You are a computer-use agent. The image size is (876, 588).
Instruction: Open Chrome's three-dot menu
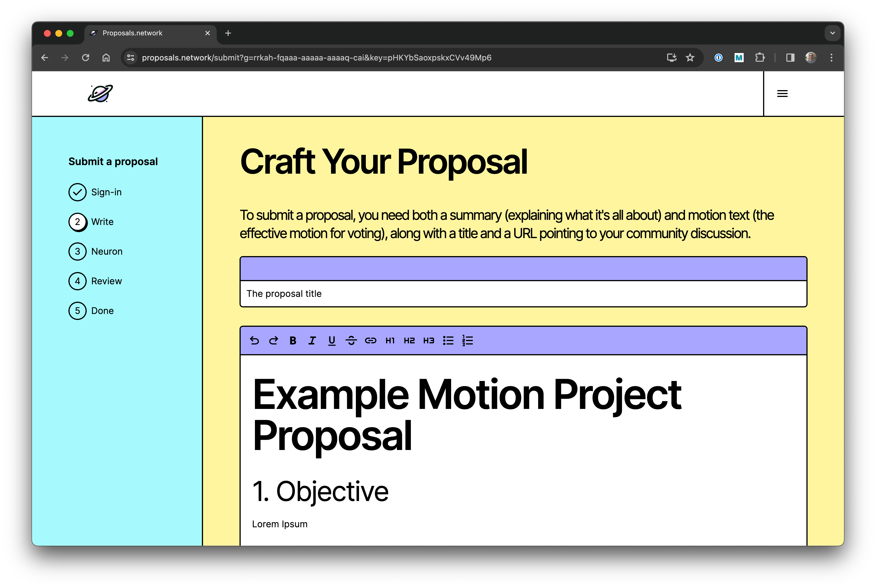pyautogui.click(x=832, y=58)
